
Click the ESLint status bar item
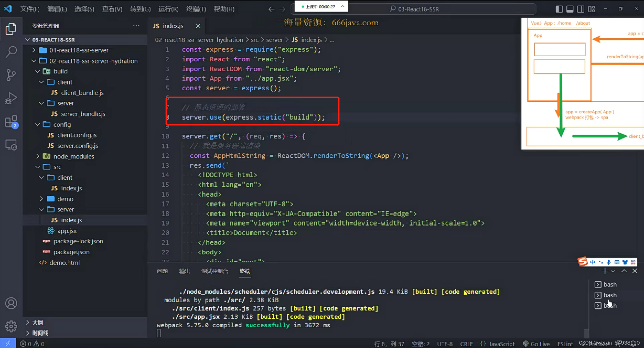pyautogui.click(x=565, y=344)
